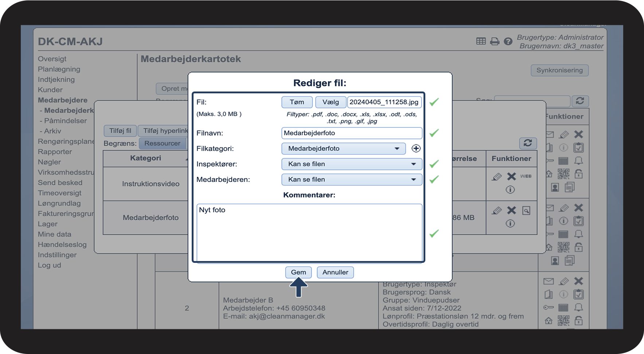Image resolution: width=644 pixels, height=354 pixels.
Task: Click the selected file field 20240405_111258.jpg
Action: click(x=385, y=102)
